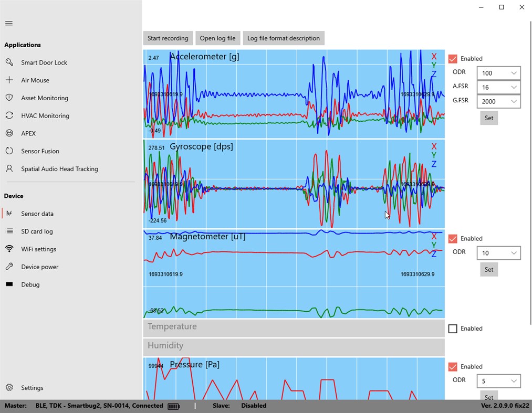Click the Debug console icon
The image size is (532, 413).
coord(9,284)
